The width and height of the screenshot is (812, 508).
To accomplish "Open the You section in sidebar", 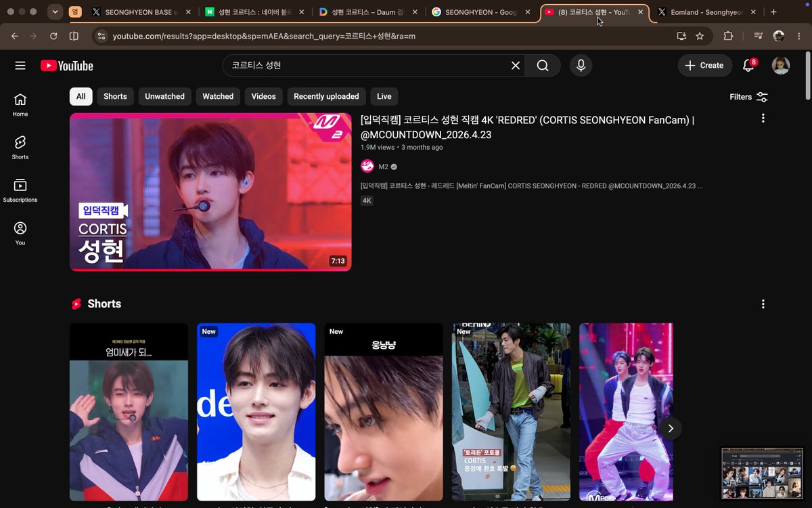I will pos(20,234).
